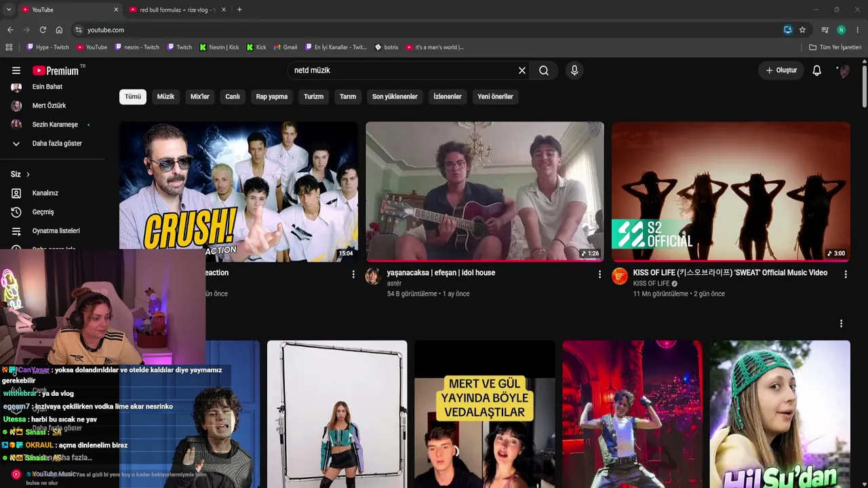Go to the browser home page
Screen dimensions: 868x488
59,30
